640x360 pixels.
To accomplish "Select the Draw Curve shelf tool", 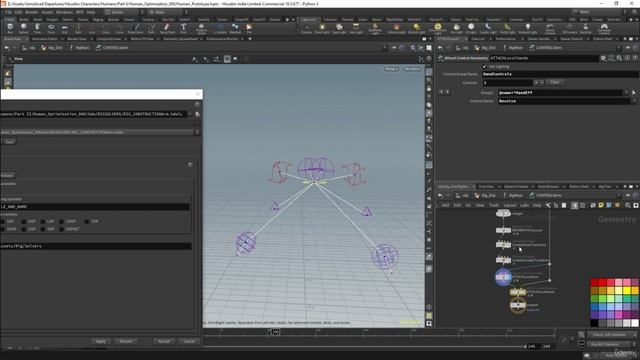I will [x=136, y=28].
